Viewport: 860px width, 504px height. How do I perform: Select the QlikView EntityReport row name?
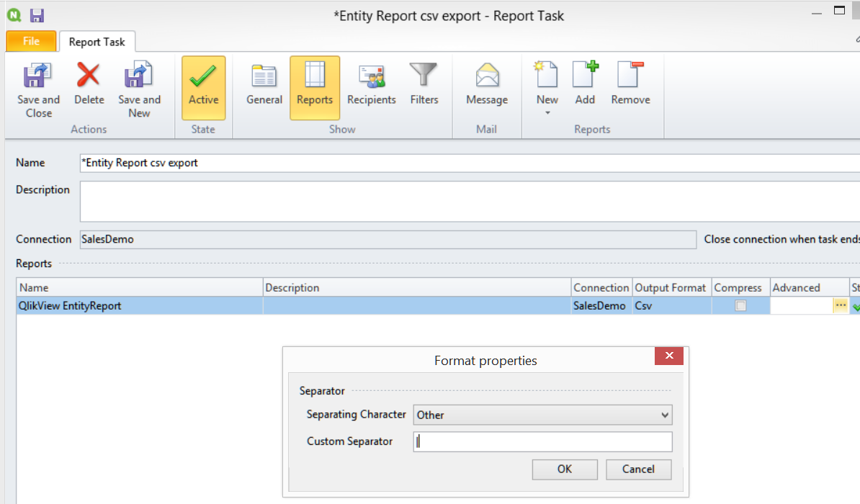click(x=70, y=305)
